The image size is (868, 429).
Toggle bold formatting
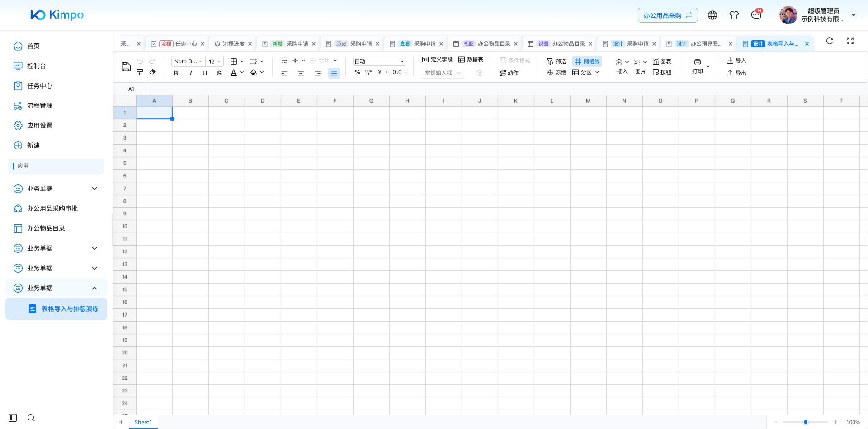point(176,73)
